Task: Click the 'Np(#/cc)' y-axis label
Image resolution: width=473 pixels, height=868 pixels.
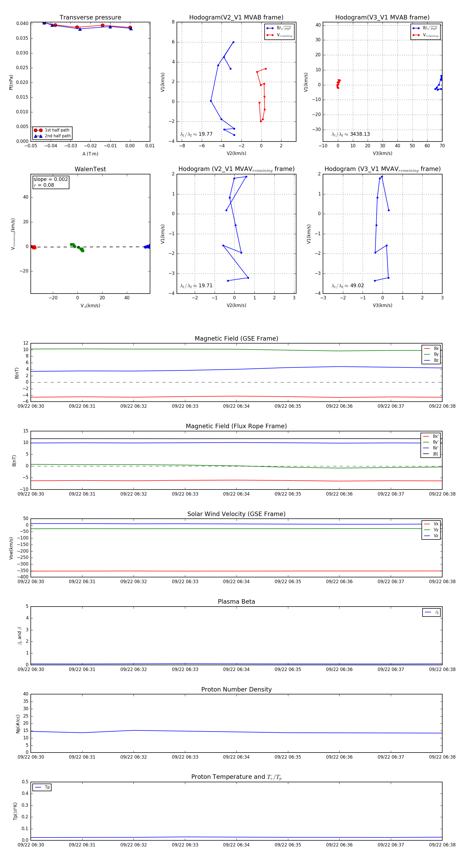Action: tap(18, 724)
